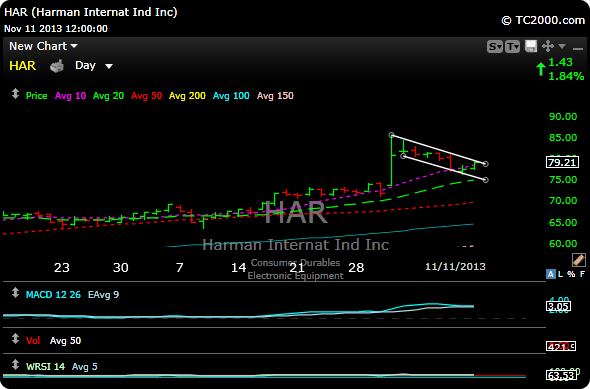
Task: Toggle the F scale option
Action: click(582, 274)
